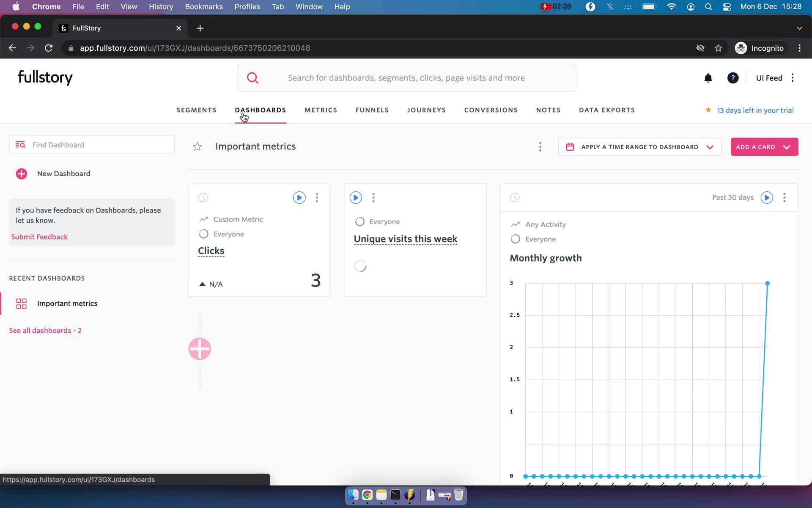Reload the page in Chrome

click(x=49, y=48)
